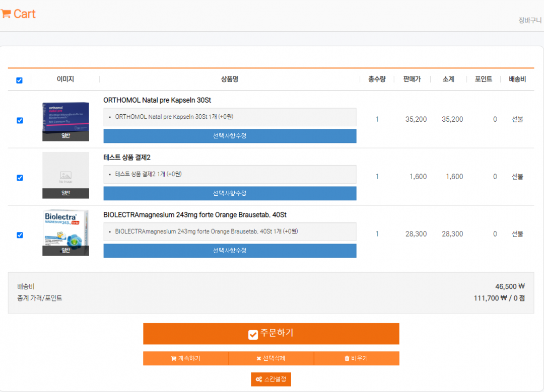This screenshot has width=544, height=392.
Task: Click the 35,200 판매가 value for ORTHOMOL
Action: [x=416, y=119]
